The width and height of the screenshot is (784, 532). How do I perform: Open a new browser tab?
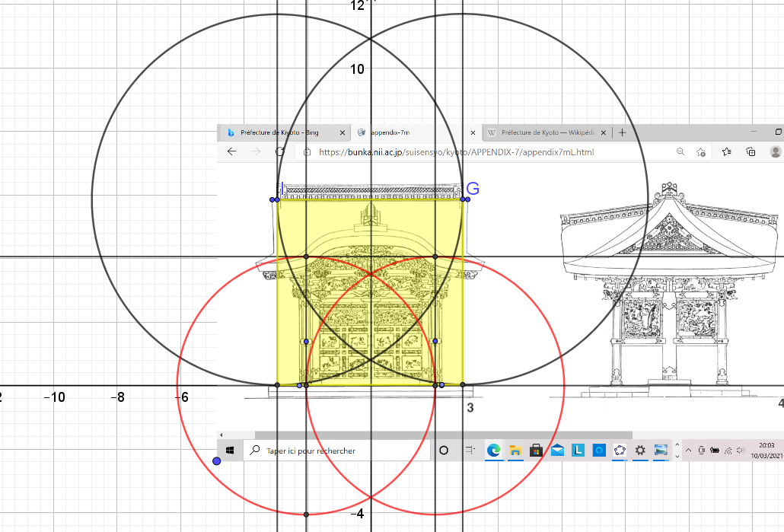[622, 132]
